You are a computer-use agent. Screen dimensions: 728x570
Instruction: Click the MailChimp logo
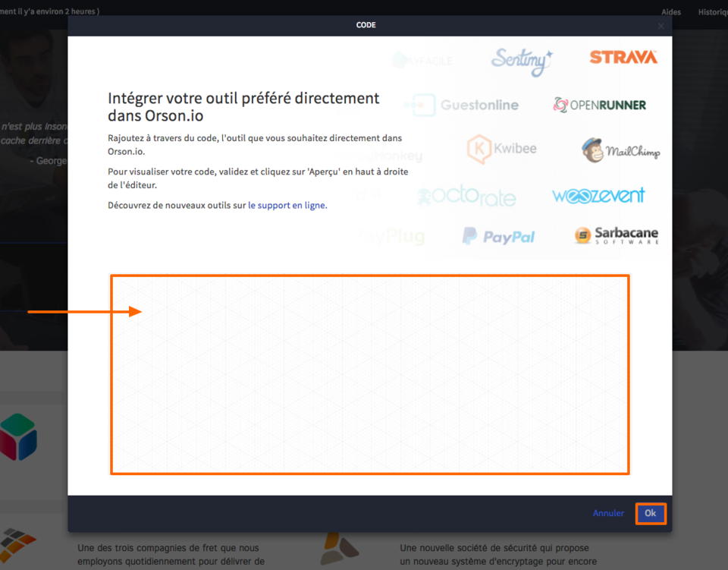[621, 150]
